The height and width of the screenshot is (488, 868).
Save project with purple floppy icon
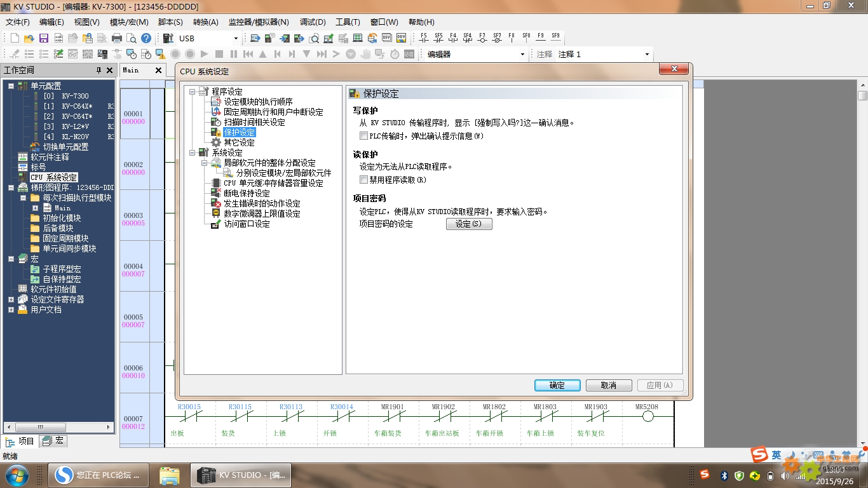click(x=43, y=38)
